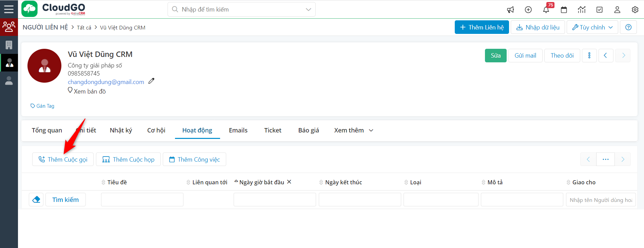Click the Giao cho filter input field
Viewport: 644px width, 248px height.
coord(601,200)
